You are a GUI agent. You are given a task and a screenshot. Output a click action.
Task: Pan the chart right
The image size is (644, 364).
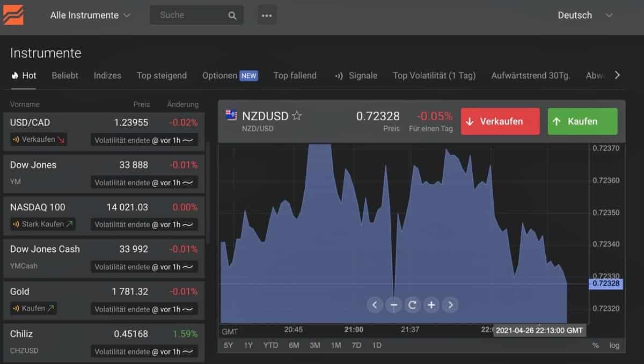[450, 305]
